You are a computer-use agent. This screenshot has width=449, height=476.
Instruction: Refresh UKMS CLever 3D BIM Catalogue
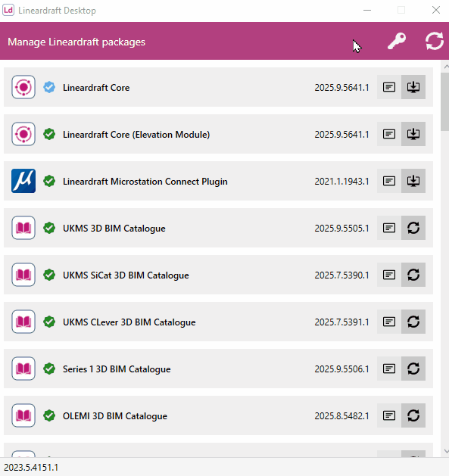(413, 322)
